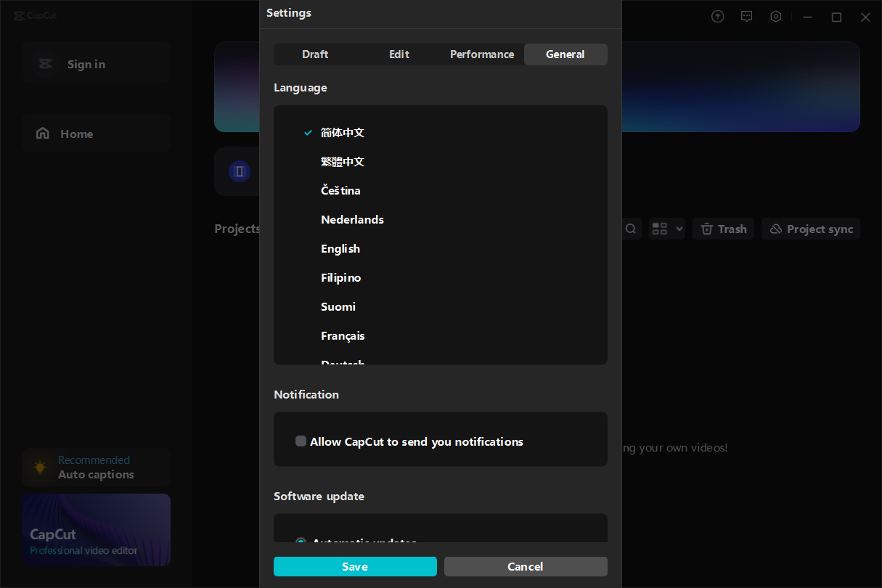Cancel the Settings dialog
Image resolution: width=882 pixels, height=588 pixels.
(x=526, y=566)
